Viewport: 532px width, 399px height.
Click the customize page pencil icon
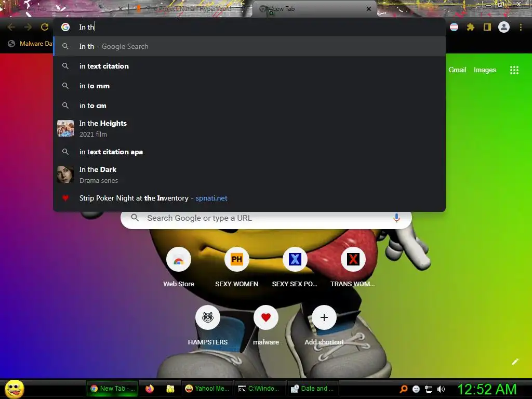[515, 362]
